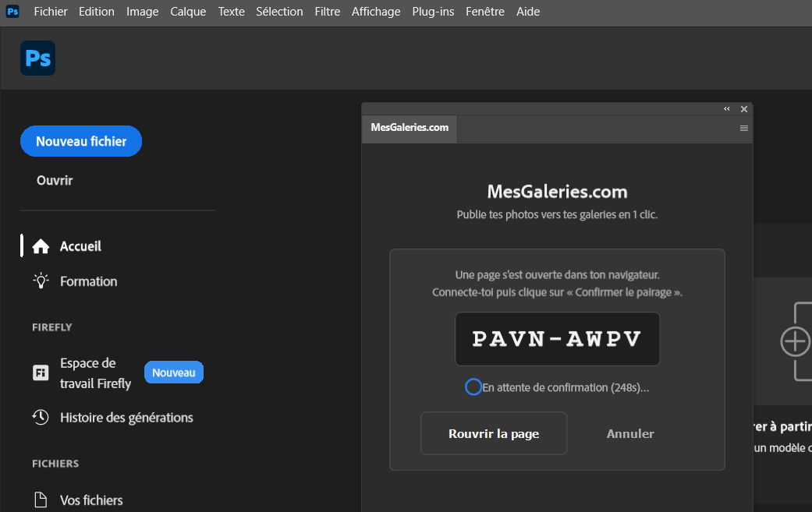Open the Aide menu
Screen dimensions: 812x512
click(x=528, y=12)
